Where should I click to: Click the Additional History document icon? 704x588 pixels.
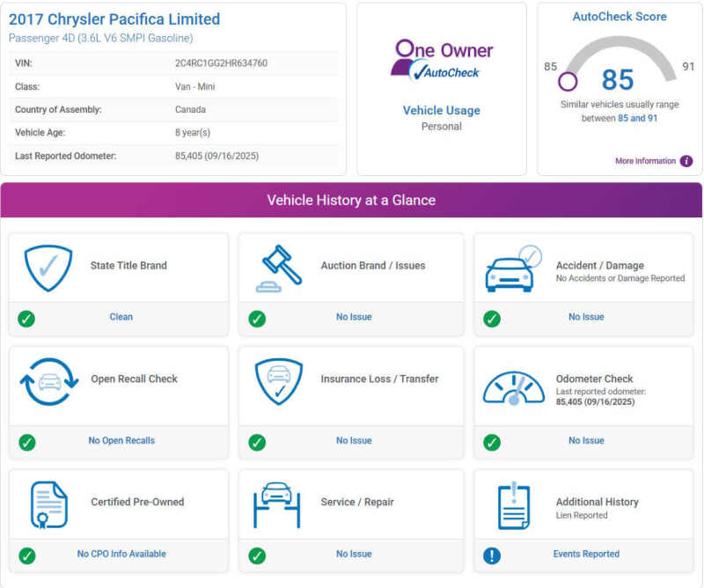click(x=513, y=505)
